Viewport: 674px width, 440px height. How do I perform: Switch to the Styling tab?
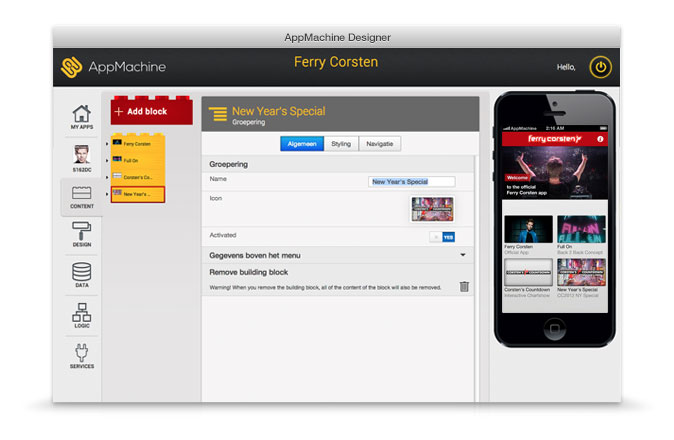pyautogui.click(x=341, y=144)
